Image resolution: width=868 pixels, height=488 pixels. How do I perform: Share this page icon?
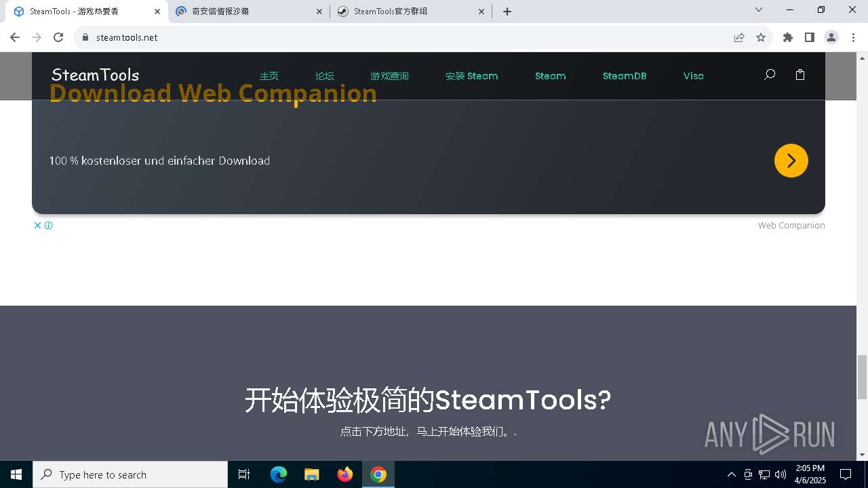(x=739, y=37)
